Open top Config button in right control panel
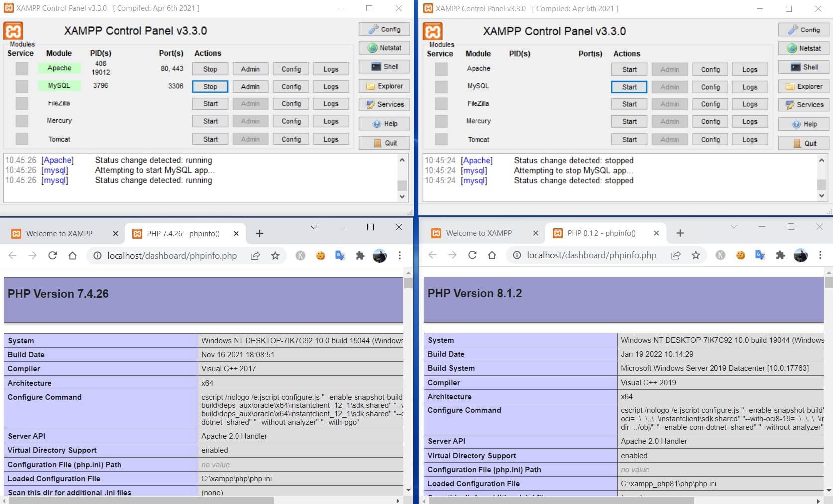This screenshot has height=504, width=833. (x=804, y=30)
